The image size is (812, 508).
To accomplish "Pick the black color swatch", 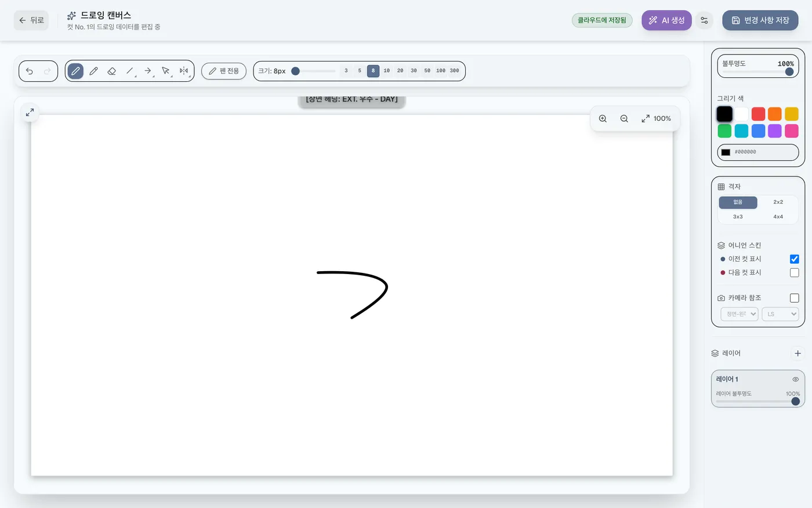I will tap(724, 114).
